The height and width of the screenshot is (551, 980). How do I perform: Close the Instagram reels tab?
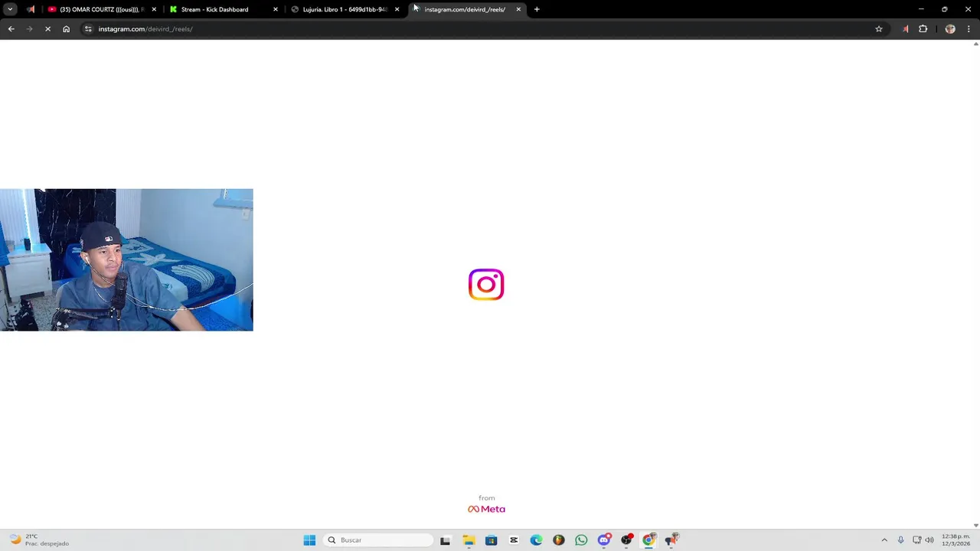click(518, 9)
